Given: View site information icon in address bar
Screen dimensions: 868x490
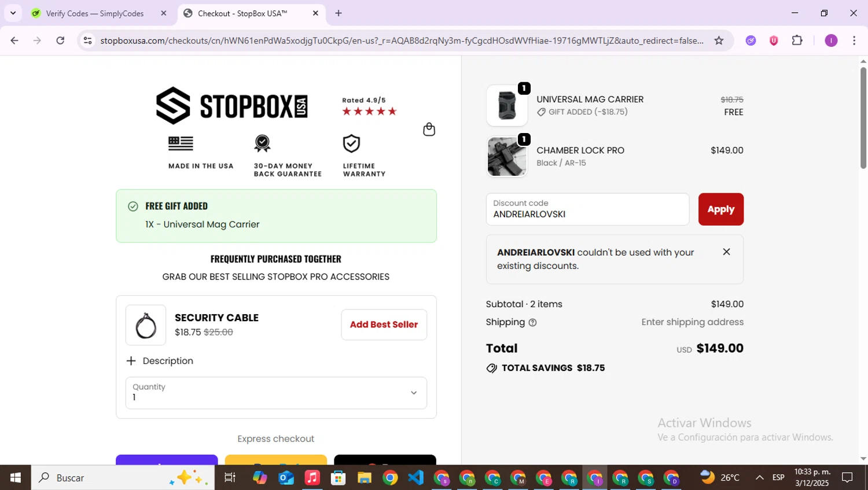Looking at the screenshot, I should pyautogui.click(x=87, y=40).
